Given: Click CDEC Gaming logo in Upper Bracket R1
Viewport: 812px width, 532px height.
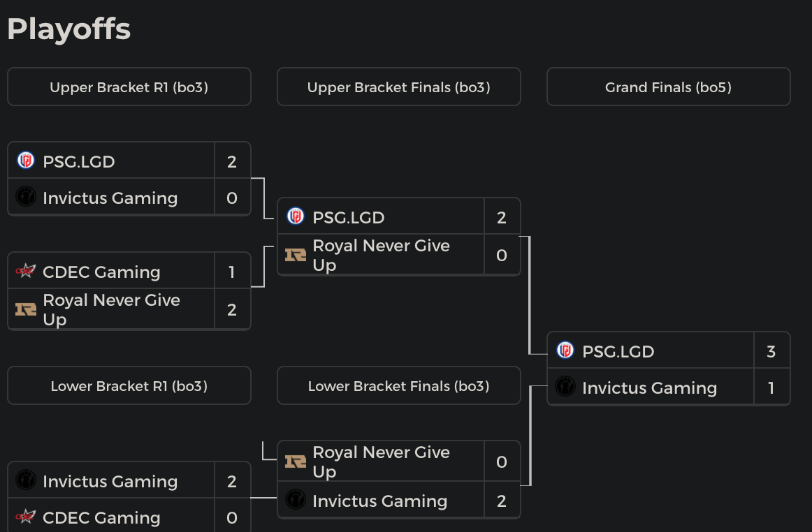Looking at the screenshot, I should (x=26, y=271).
